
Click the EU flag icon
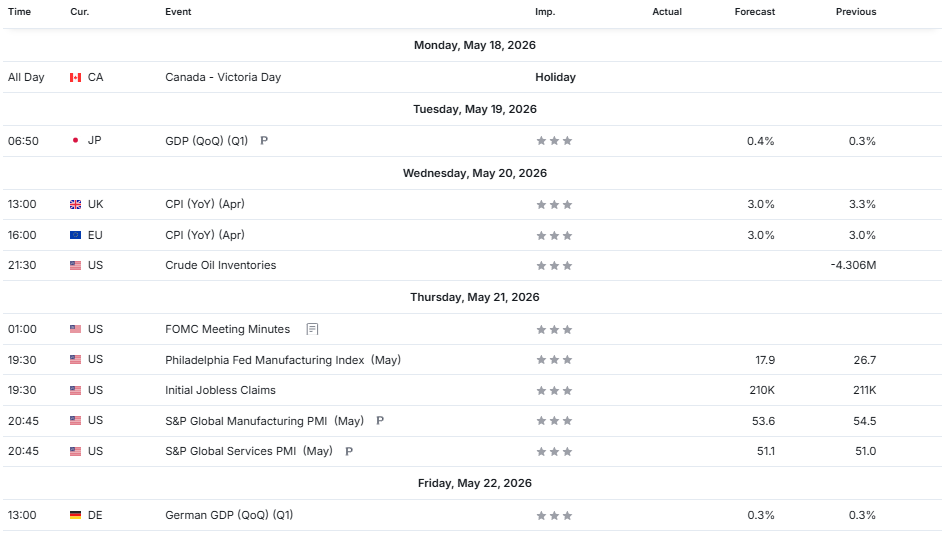click(75, 235)
